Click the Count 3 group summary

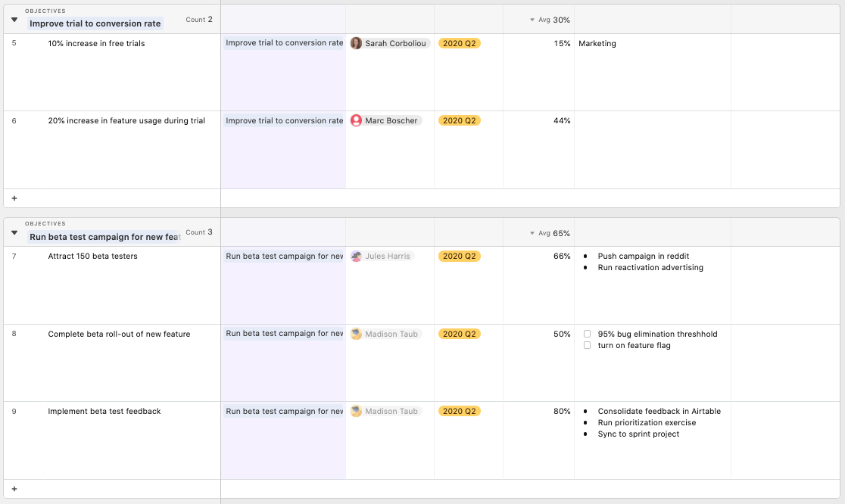[x=199, y=232]
